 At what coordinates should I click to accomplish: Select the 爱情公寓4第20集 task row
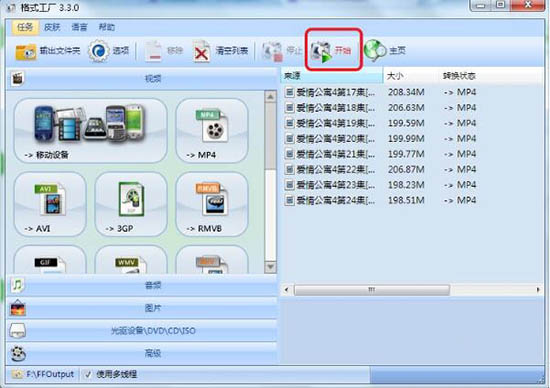pos(412,139)
